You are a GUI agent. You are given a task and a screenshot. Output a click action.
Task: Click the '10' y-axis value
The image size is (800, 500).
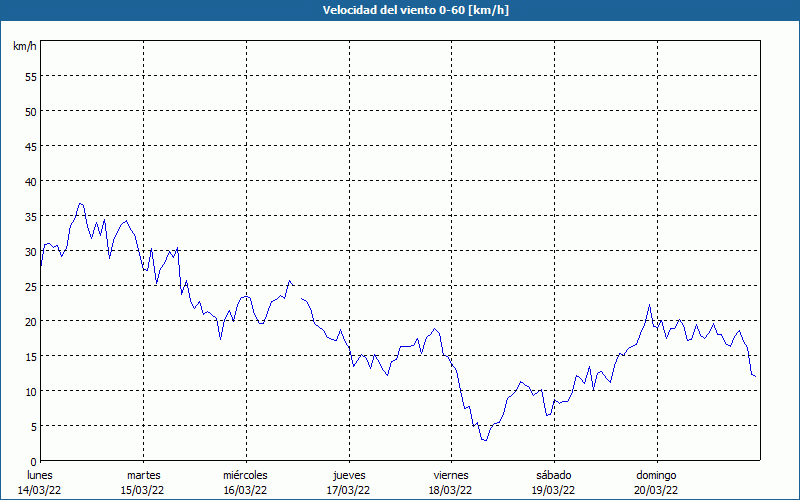31,391
